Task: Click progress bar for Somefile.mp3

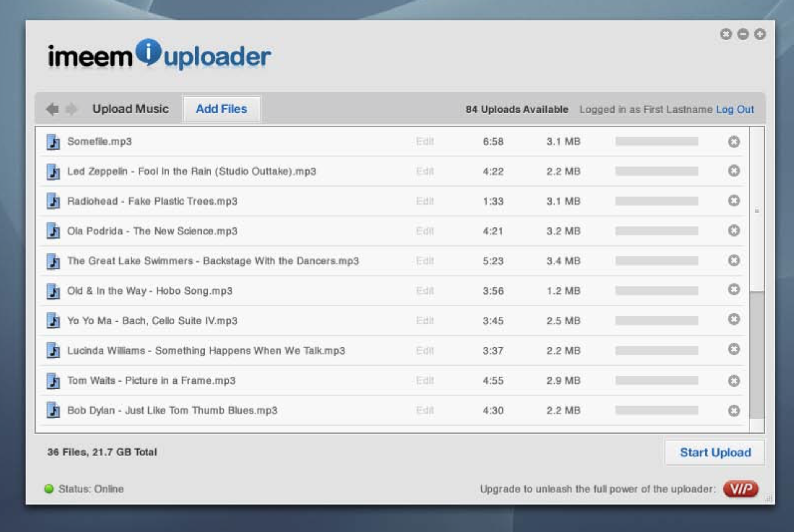Action: [657, 142]
